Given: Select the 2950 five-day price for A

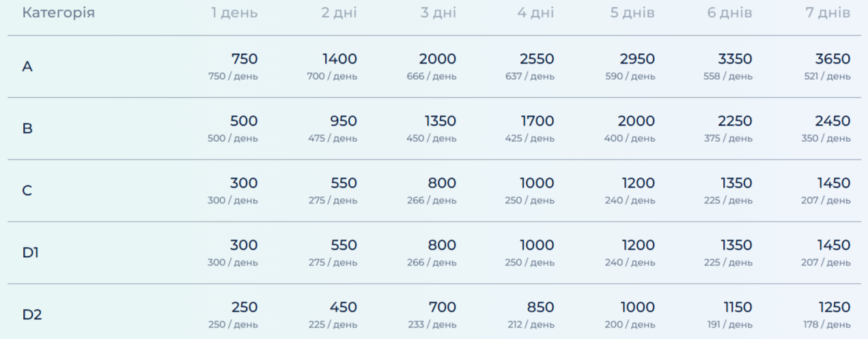Looking at the screenshot, I should (637, 59).
